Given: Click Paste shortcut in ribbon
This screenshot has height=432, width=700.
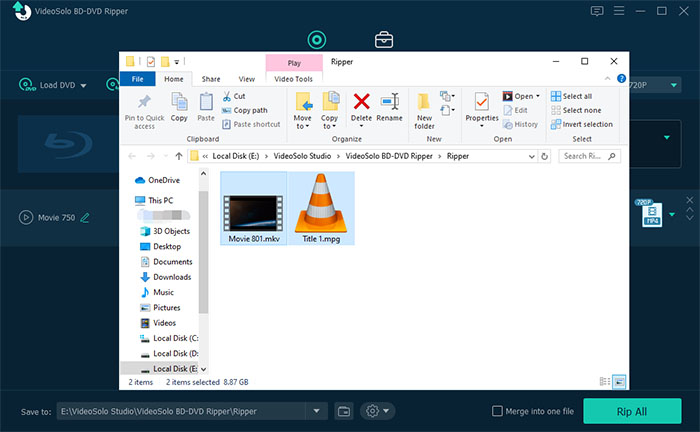Looking at the screenshot, I should coord(251,124).
